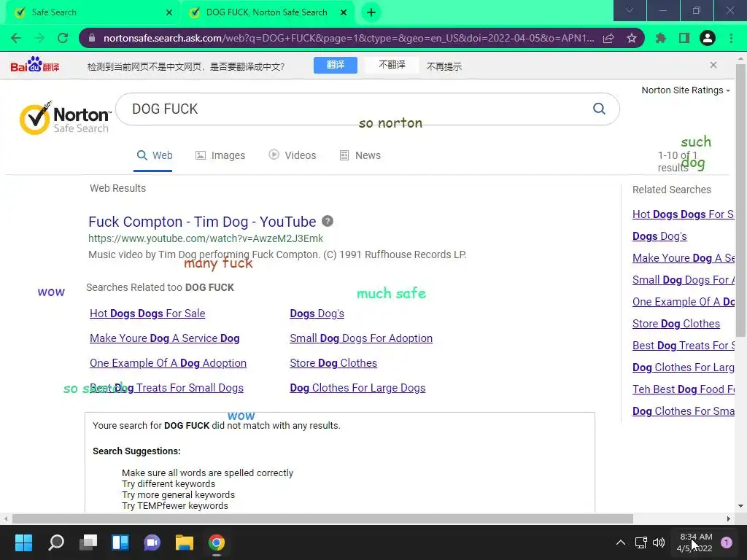This screenshot has width=747, height=560.
Task: Select the Images results tab
Action: click(x=220, y=155)
